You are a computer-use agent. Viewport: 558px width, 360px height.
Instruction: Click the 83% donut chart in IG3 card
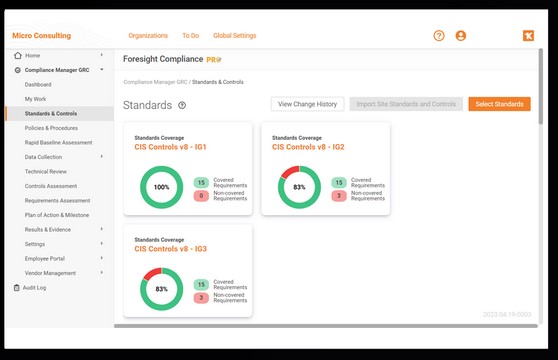162,289
